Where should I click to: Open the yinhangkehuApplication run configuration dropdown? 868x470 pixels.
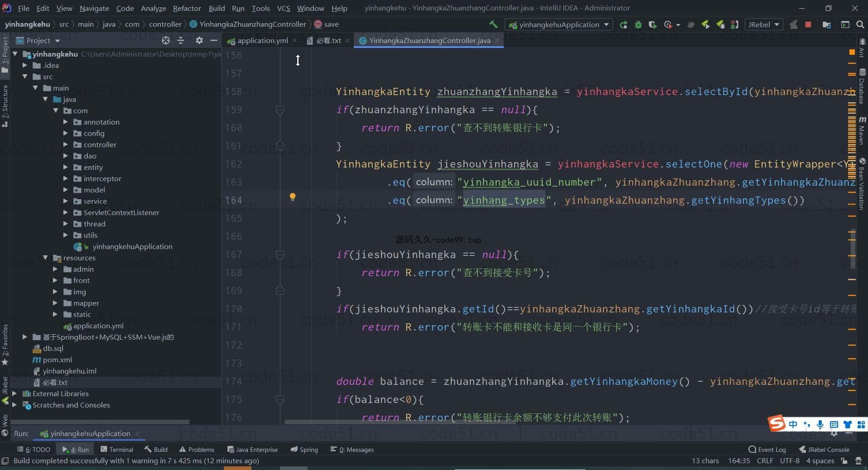(559, 24)
